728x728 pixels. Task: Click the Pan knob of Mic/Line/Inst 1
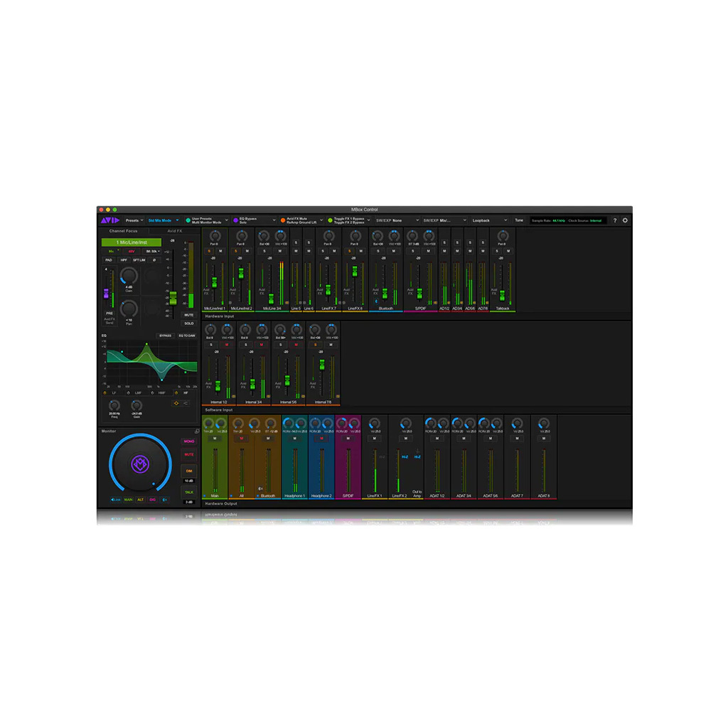[x=214, y=236]
